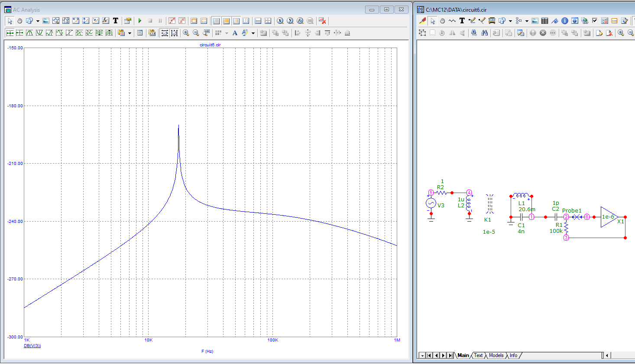The image size is (635, 364).
Task: Run the AC analysis with green play button
Action: tap(140, 20)
